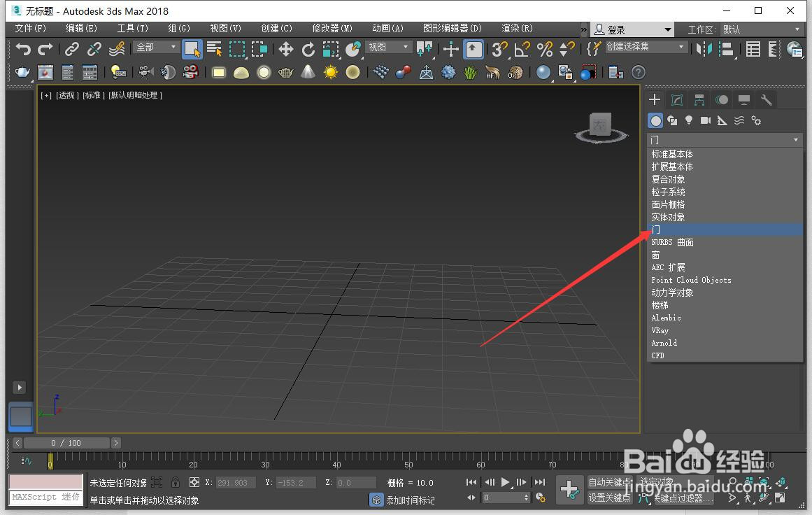The height and width of the screenshot is (515, 812).
Task: Select the Cameras category icon
Action: pos(705,121)
